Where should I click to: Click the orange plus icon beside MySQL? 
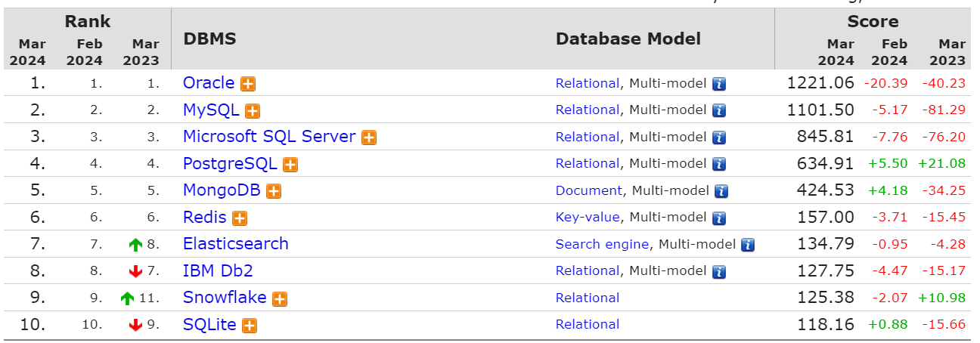pos(253,111)
